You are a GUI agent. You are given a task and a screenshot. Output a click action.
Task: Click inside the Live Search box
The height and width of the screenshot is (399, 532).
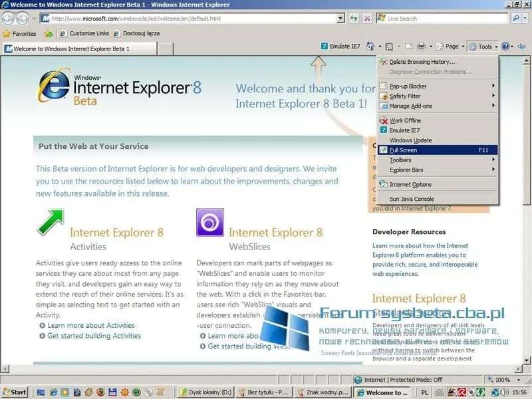click(x=439, y=19)
